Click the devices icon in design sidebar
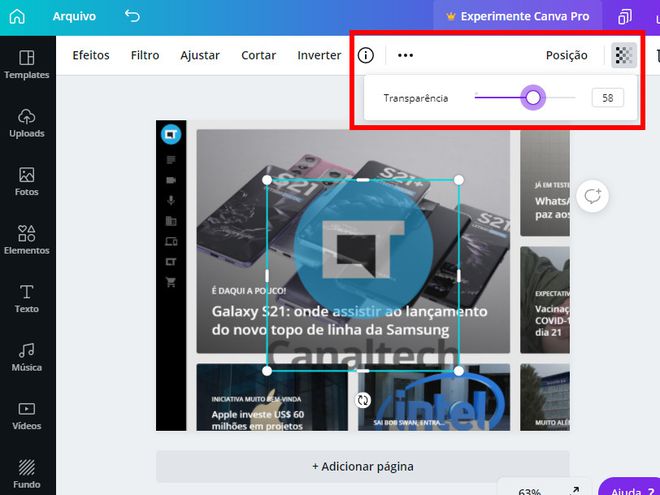The height and width of the screenshot is (495, 660). 171,241
